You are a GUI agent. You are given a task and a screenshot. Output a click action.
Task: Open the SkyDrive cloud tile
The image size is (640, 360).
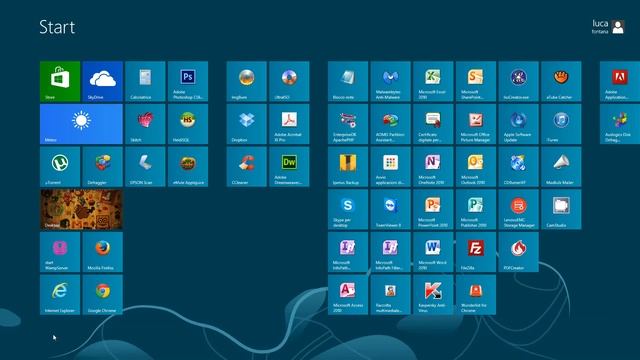click(102, 81)
